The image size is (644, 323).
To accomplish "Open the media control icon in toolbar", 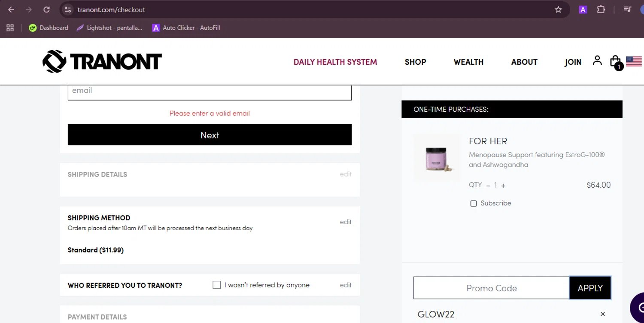I will (627, 9).
